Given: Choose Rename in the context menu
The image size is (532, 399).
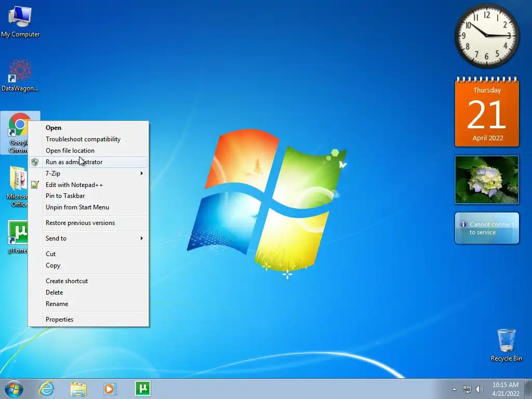Looking at the screenshot, I should tap(88, 304).
